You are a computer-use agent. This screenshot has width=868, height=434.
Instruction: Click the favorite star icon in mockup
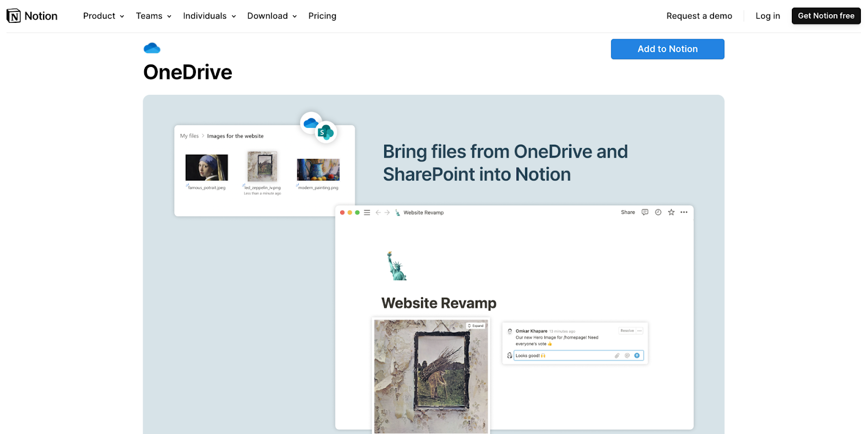pyautogui.click(x=671, y=212)
